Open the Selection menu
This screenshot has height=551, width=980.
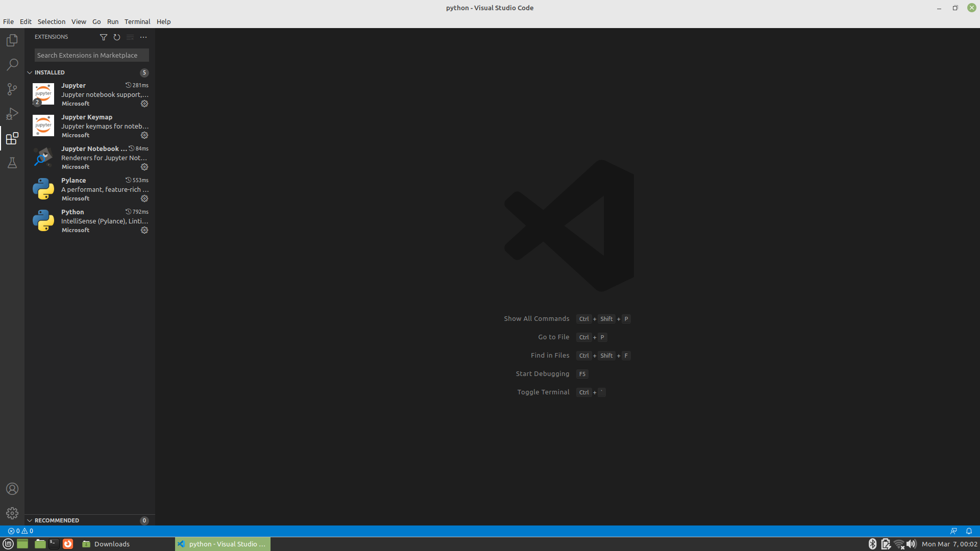click(x=52, y=21)
